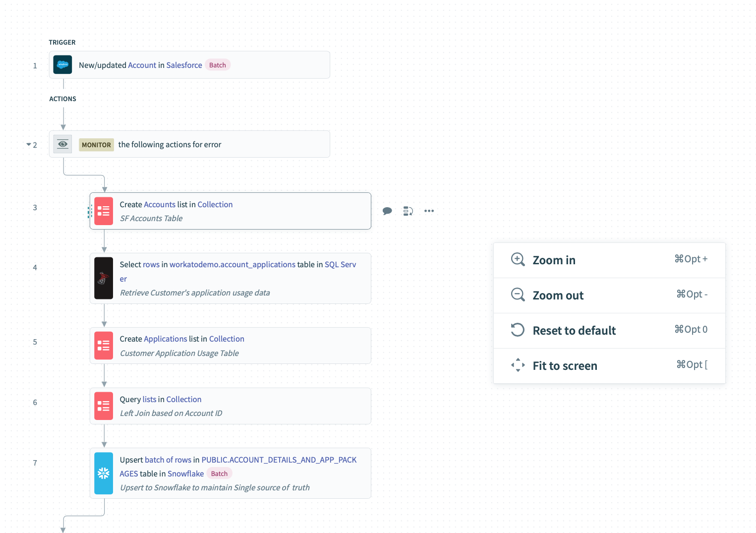This screenshot has height=533, width=756.
Task: Click 'SF Accounts Table' description text
Action: click(x=151, y=218)
